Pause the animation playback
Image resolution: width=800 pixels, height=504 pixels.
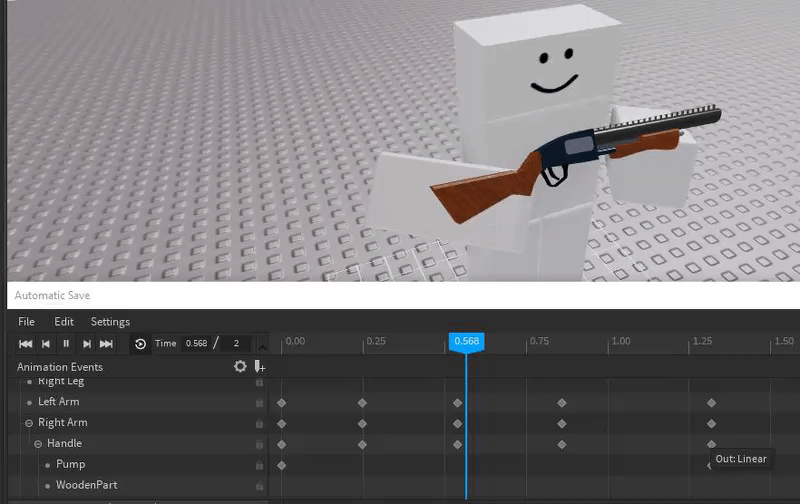point(66,344)
